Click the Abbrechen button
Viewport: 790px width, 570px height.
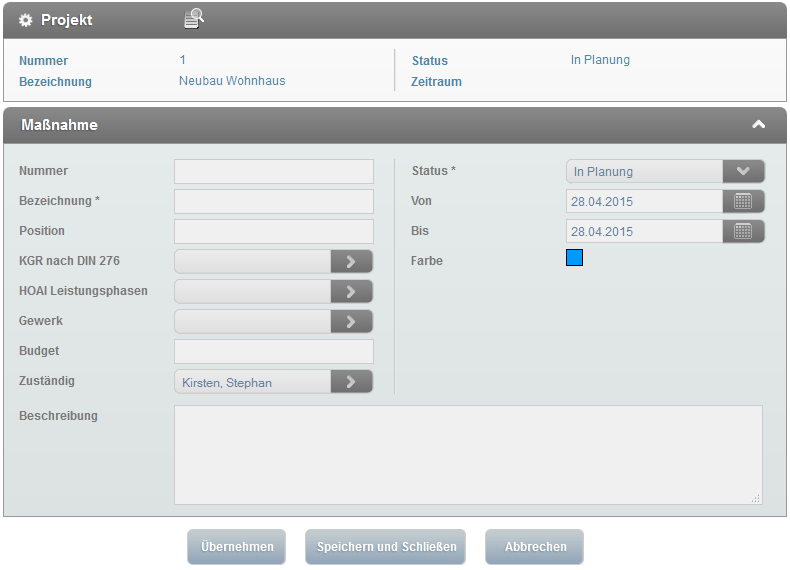[x=535, y=547]
